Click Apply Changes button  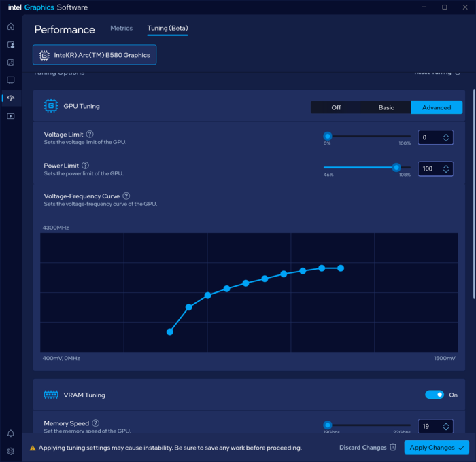437,448
